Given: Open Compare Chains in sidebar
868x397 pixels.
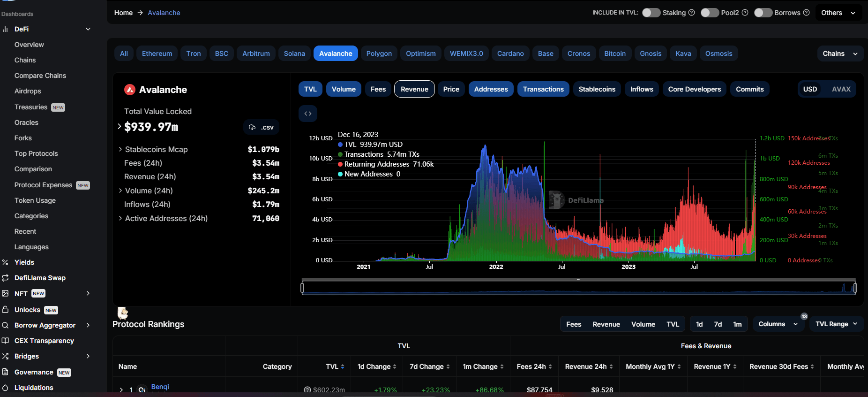Looking at the screenshot, I should 40,76.
